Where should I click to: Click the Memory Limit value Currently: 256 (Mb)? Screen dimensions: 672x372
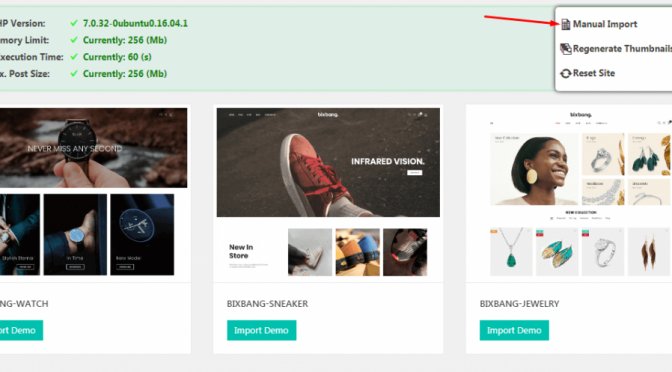pos(125,40)
